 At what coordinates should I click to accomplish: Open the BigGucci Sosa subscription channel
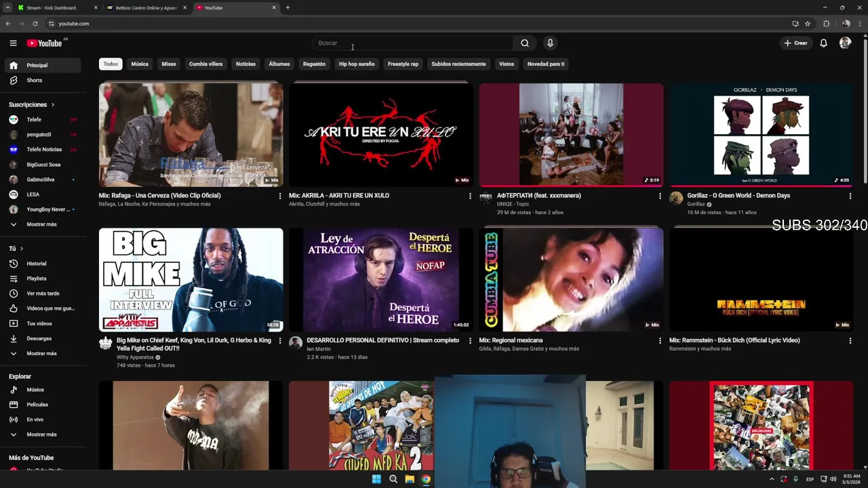click(x=42, y=165)
